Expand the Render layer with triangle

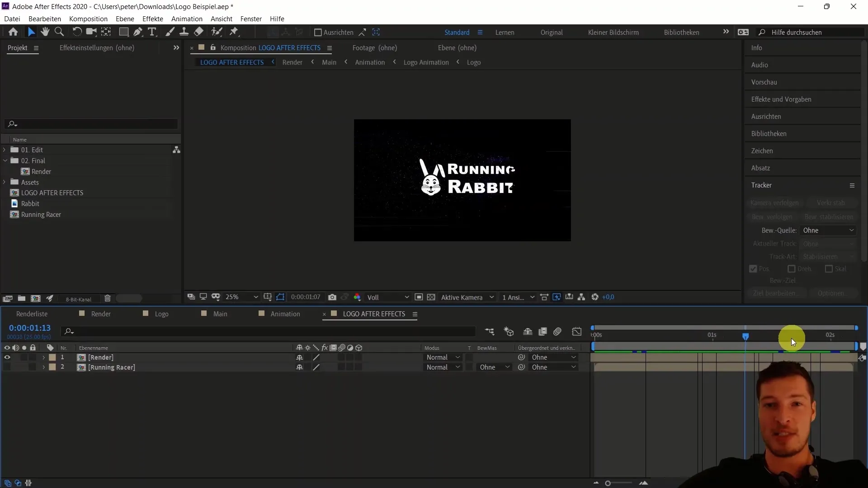[x=43, y=357]
